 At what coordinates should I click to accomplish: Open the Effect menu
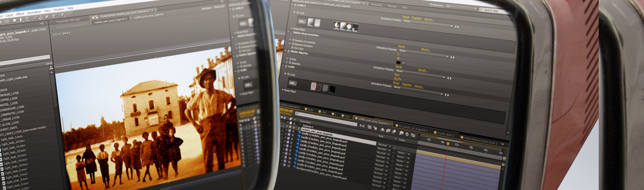tap(20, 14)
